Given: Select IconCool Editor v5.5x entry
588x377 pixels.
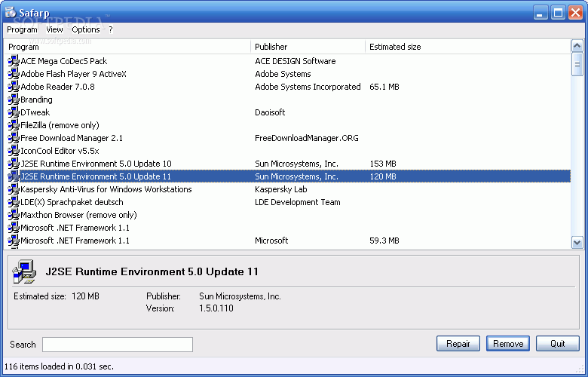Looking at the screenshot, I should (60, 151).
